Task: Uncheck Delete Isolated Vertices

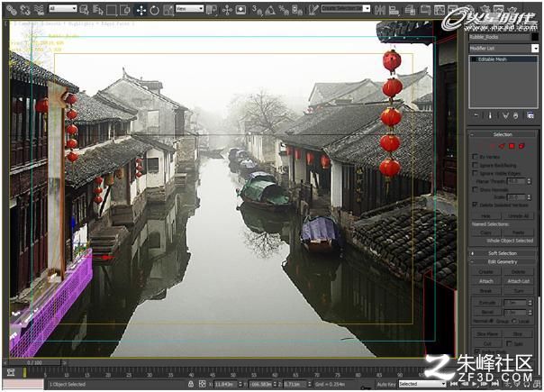Action: tap(475, 205)
